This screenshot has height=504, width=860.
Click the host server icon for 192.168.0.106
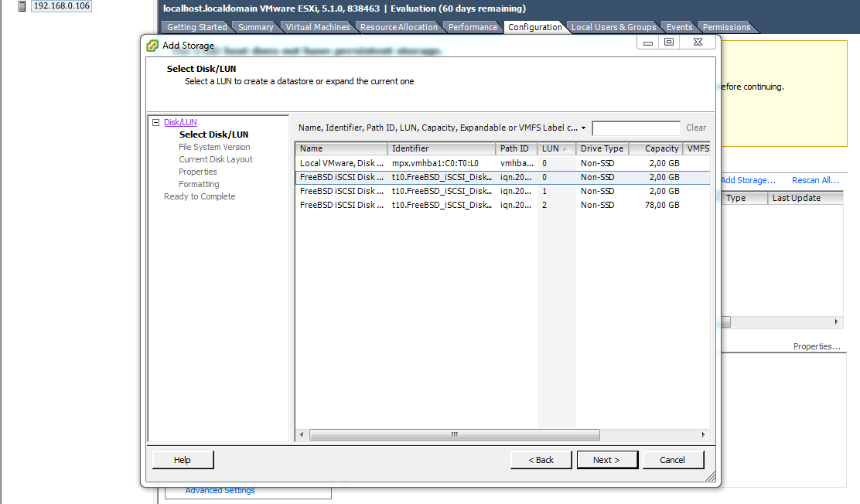(22, 6)
